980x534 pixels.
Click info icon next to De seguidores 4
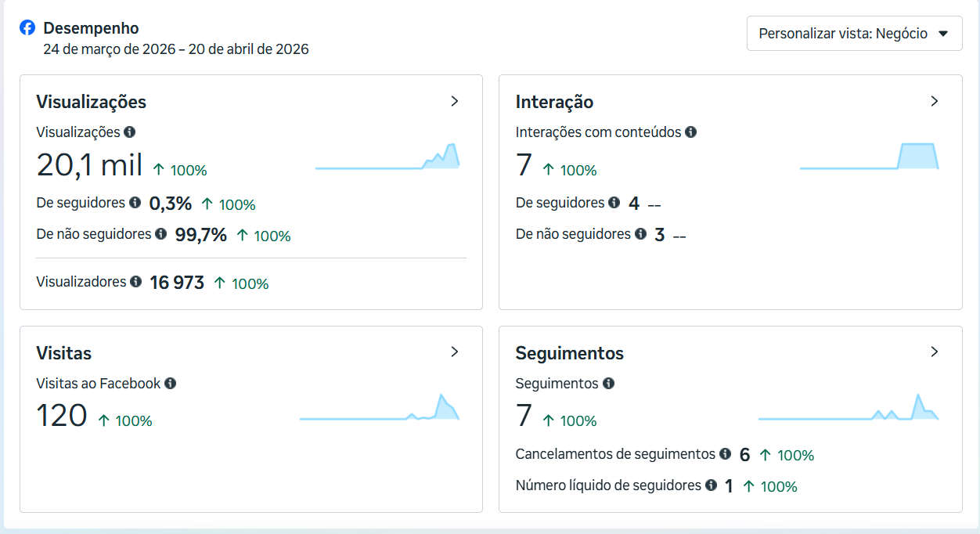pos(614,203)
